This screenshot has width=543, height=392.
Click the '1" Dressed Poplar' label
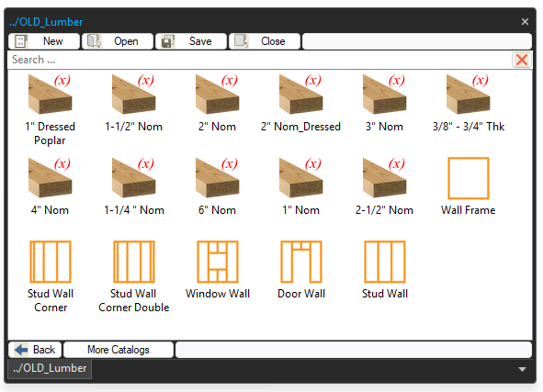(50, 133)
